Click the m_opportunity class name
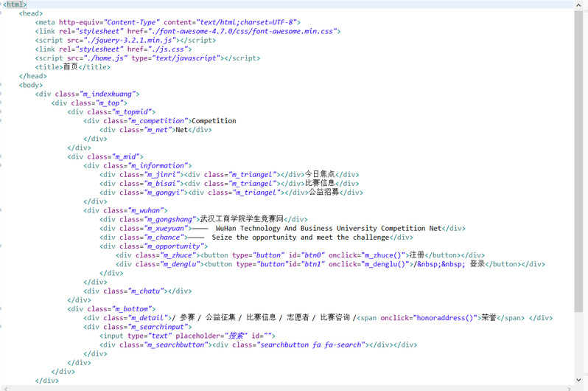 point(173,246)
